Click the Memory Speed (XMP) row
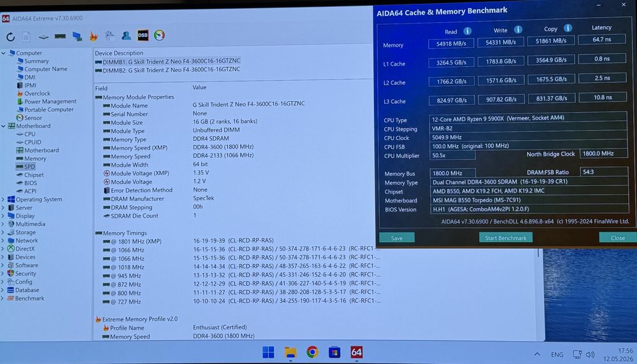Screen dimensions: 637x364 pyautogui.click(x=179, y=148)
